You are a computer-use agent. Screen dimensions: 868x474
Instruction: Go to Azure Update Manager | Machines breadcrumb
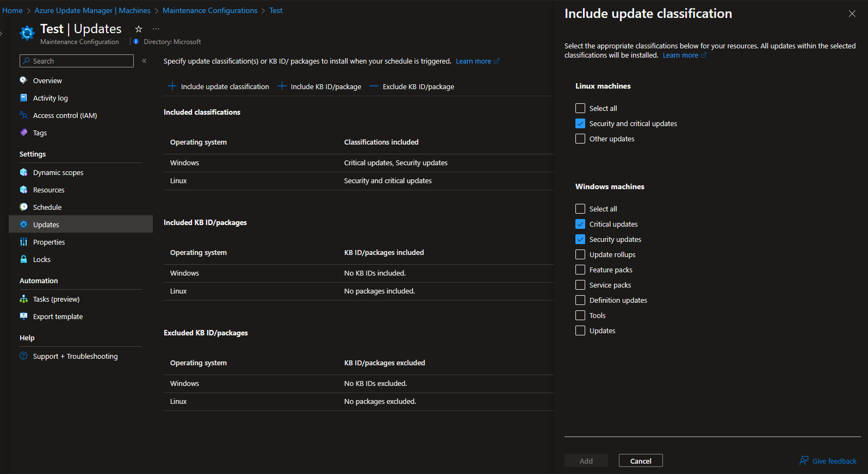pos(92,10)
